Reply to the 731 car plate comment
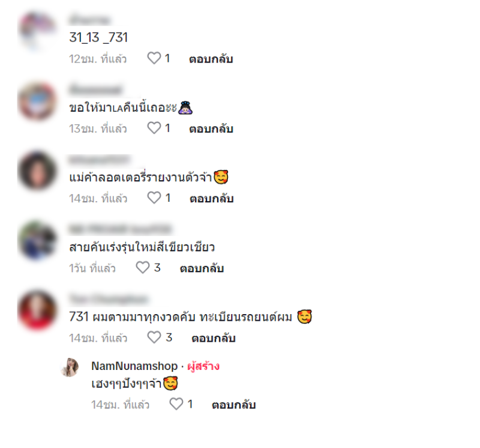 point(214,338)
